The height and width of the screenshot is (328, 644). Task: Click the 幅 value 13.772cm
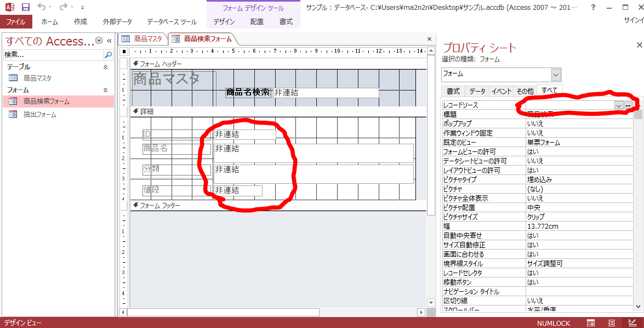579,226
